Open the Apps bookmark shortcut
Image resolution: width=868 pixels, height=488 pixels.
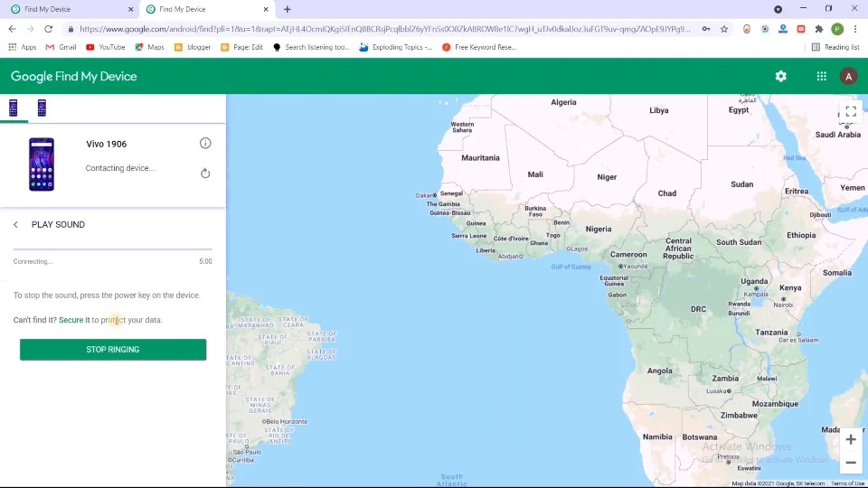(x=22, y=47)
